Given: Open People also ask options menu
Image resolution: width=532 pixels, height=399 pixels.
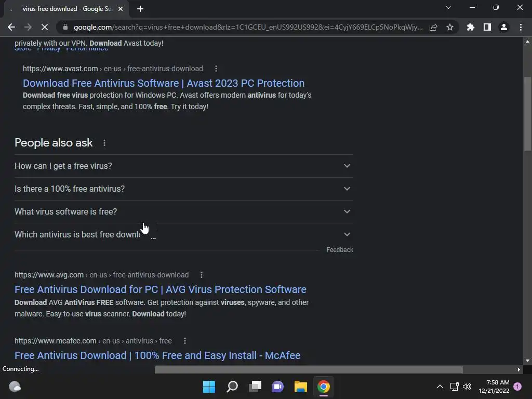Looking at the screenshot, I should [104, 143].
